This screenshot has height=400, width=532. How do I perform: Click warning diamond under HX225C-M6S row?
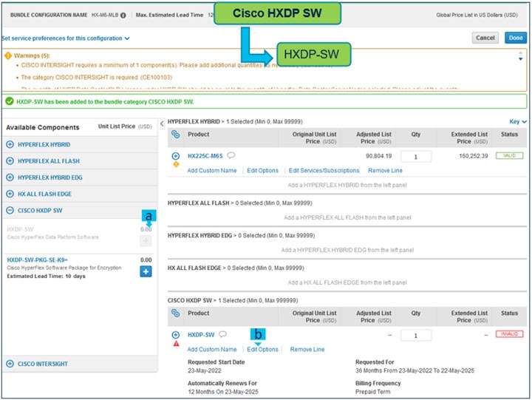(x=176, y=164)
